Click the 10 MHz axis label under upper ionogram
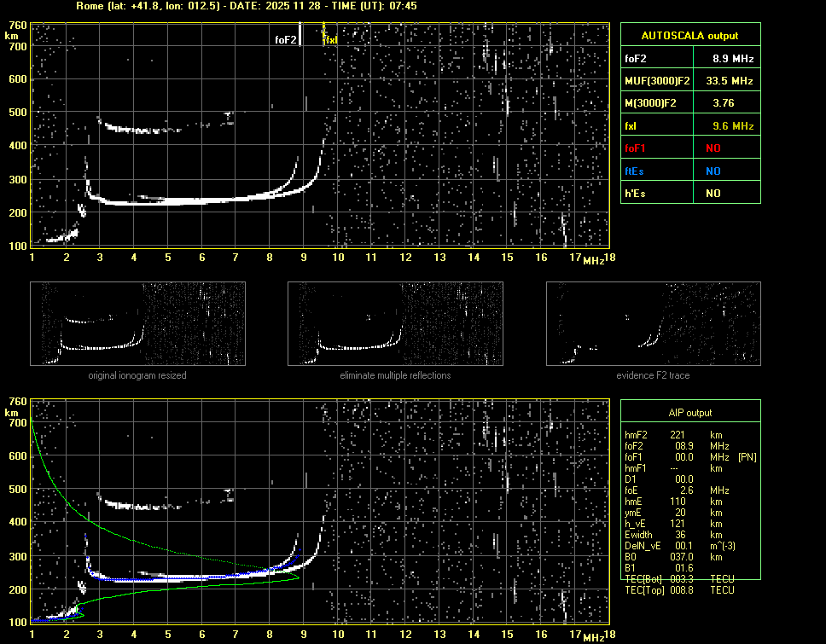Image resolution: width=826 pixels, height=644 pixels. tap(338, 258)
